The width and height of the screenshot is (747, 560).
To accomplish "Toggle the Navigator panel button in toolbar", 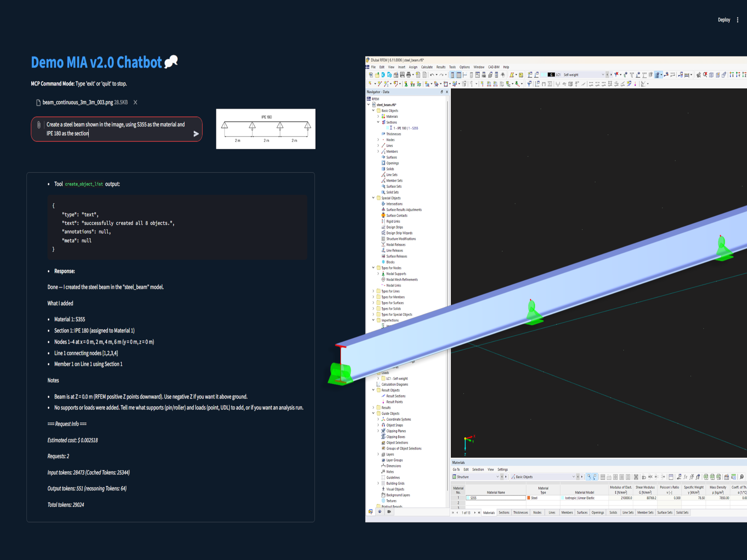I will tap(452, 75).
